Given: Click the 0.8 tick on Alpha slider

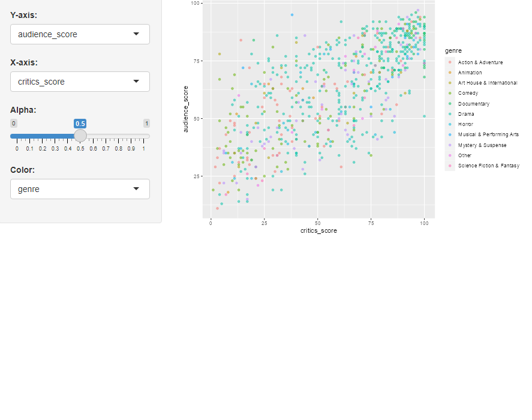Looking at the screenshot, I should click(118, 148).
